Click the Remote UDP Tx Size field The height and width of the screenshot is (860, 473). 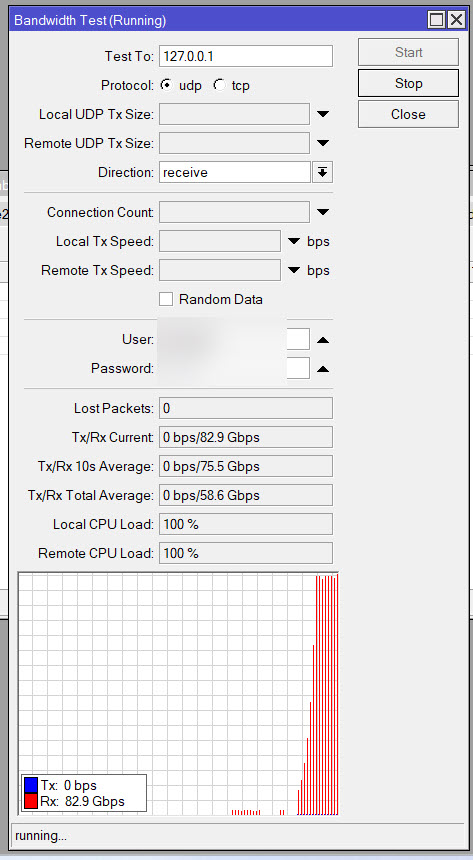(234, 143)
